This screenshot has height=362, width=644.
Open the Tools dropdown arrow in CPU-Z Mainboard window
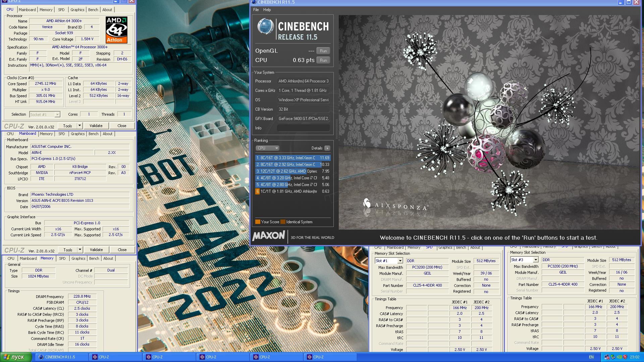click(x=80, y=250)
